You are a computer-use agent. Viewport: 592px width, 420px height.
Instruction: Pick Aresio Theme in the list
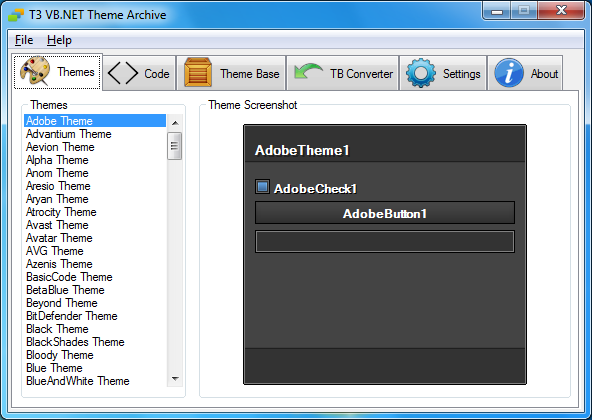pyautogui.click(x=95, y=186)
